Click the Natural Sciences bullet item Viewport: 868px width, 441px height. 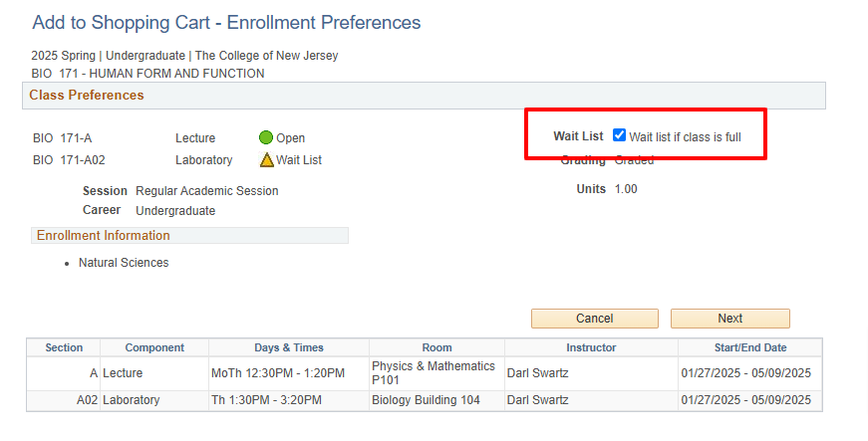point(124,263)
